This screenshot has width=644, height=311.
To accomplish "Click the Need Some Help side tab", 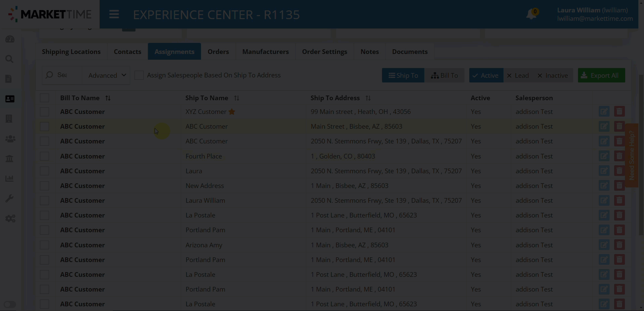I will [x=632, y=155].
